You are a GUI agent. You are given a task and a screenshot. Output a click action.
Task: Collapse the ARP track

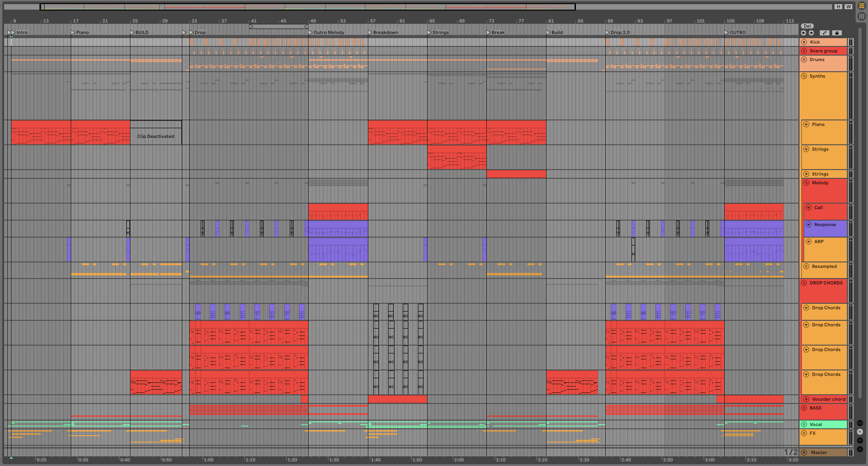(809, 242)
